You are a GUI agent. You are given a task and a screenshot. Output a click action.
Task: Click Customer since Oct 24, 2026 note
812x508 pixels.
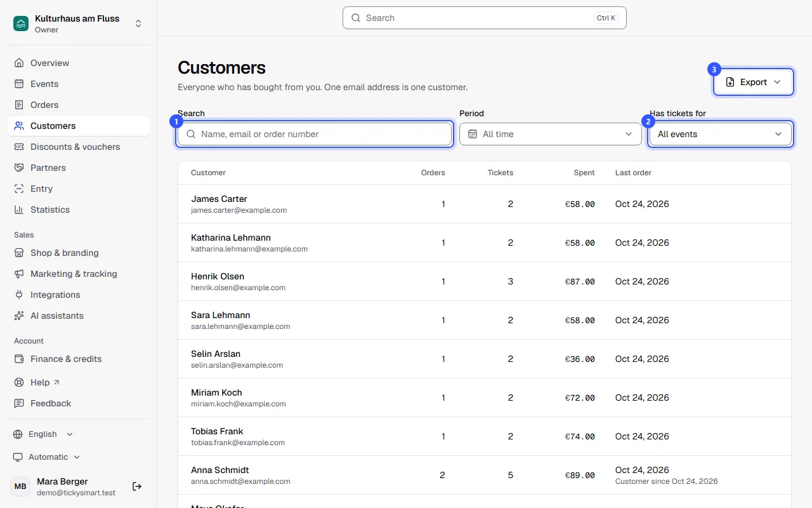click(667, 481)
